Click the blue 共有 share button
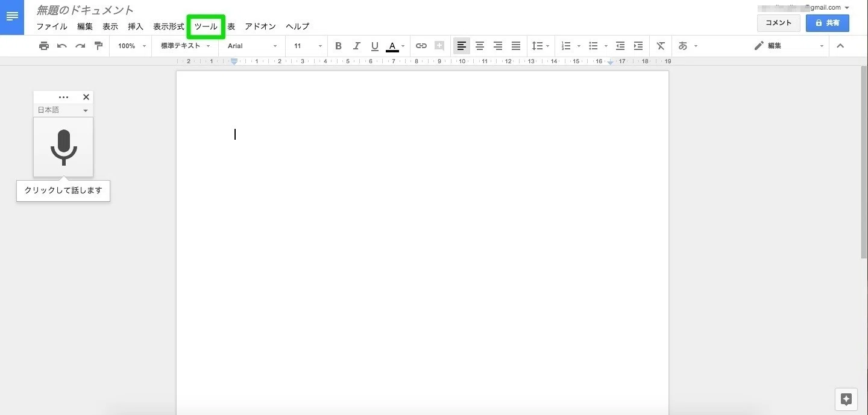 pyautogui.click(x=827, y=23)
